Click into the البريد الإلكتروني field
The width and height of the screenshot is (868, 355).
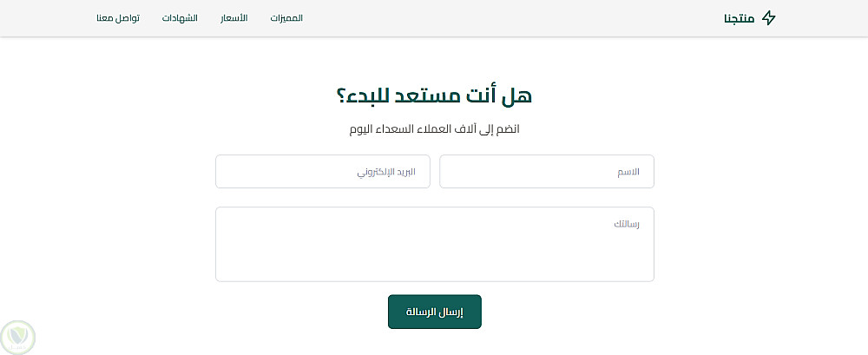[x=323, y=171]
